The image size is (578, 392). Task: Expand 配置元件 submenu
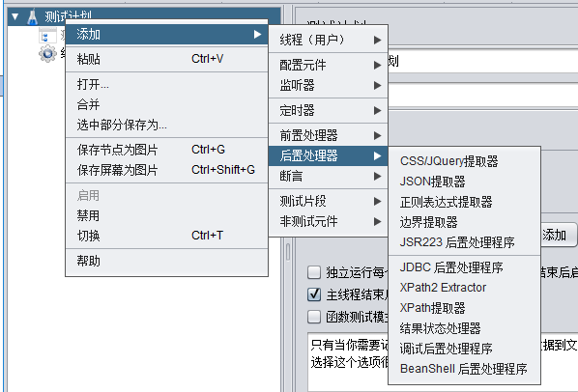pos(328,65)
